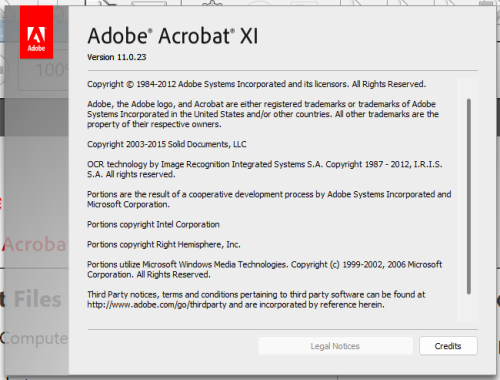Click the cooperative development with Microsoft paragraph
Screen dimensions: 500x380
coord(269,199)
